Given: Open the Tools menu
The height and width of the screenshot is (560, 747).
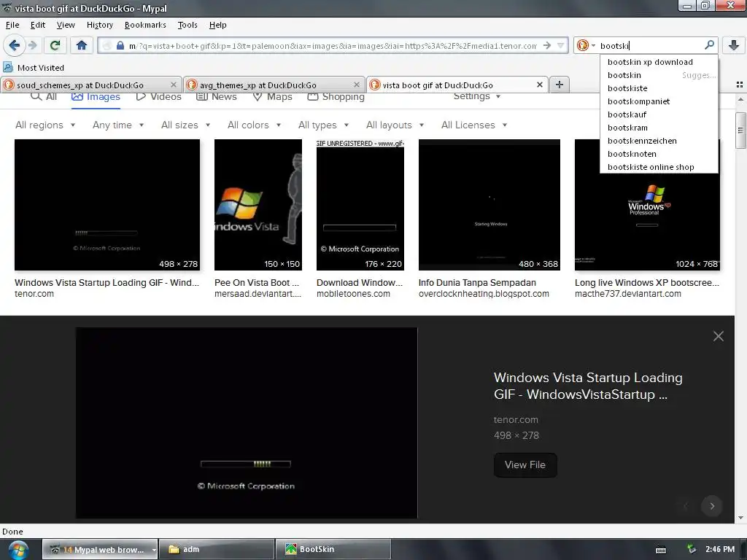Looking at the screenshot, I should [x=187, y=25].
